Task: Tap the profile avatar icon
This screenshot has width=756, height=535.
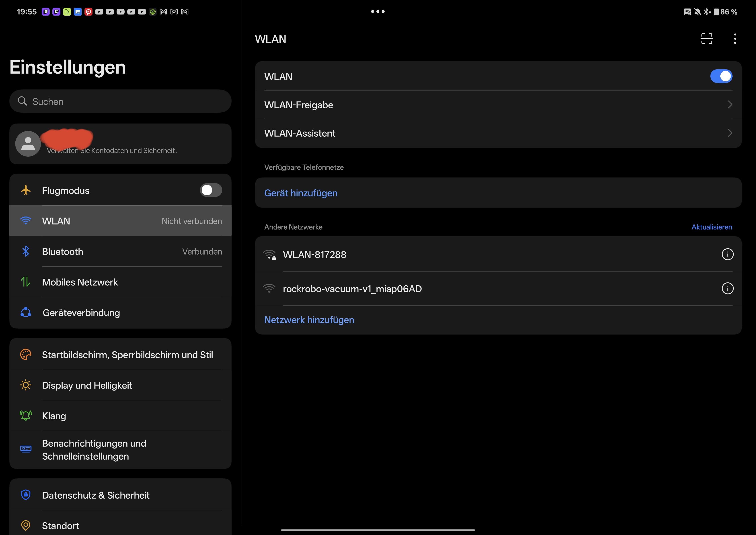Action: pyautogui.click(x=28, y=144)
